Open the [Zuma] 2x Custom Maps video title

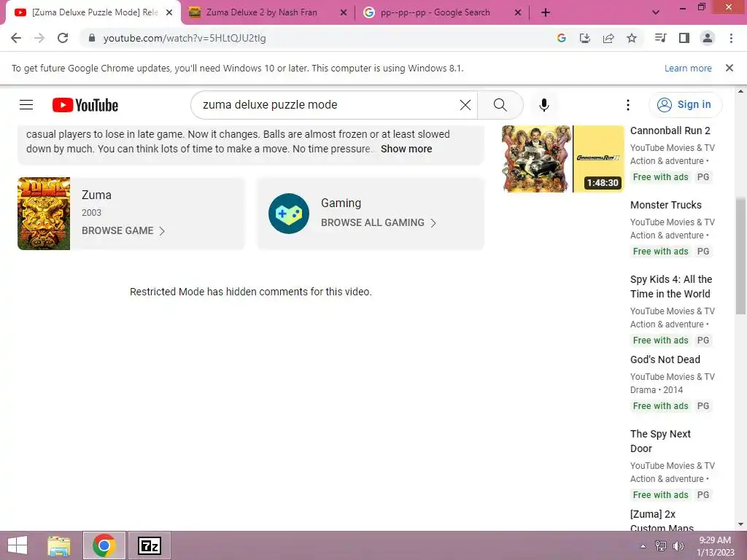pos(662,520)
